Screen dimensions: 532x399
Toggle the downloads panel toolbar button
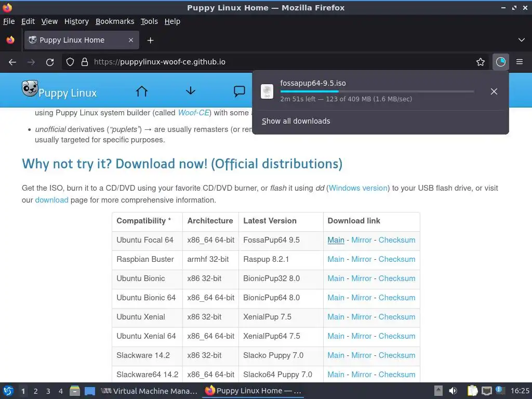500,62
